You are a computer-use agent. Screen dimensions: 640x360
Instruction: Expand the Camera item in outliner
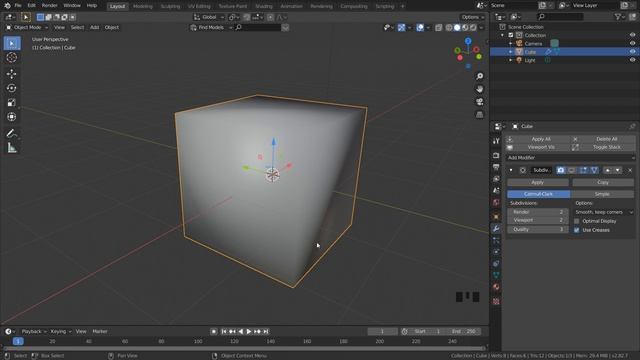(x=510, y=44)
